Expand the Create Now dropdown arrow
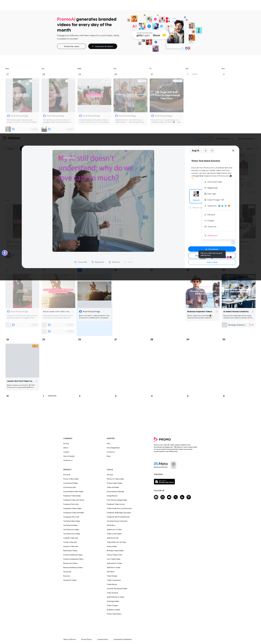Screen dimensions: 261x644 [x=211, y=139]
